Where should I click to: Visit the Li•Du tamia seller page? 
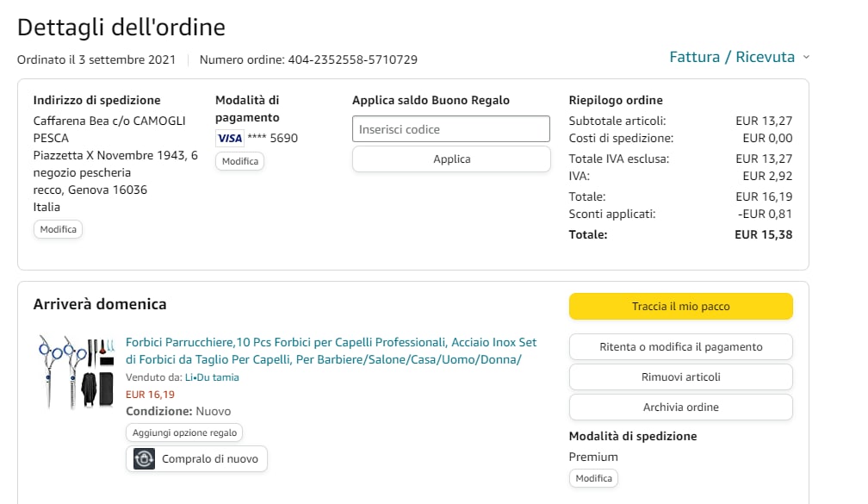pyautogui.click(x=212, y=377)
